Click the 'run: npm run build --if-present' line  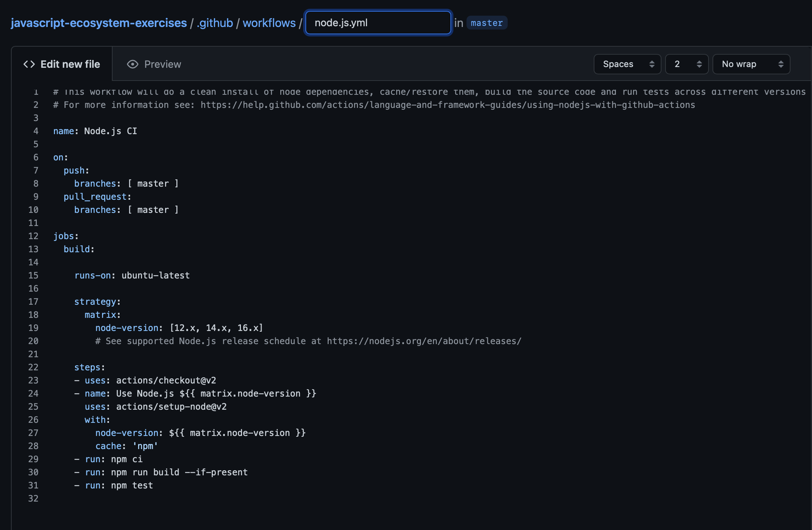click(x=161, y=472)
